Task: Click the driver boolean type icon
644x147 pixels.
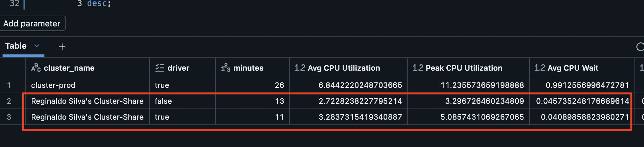Action: 160,68
